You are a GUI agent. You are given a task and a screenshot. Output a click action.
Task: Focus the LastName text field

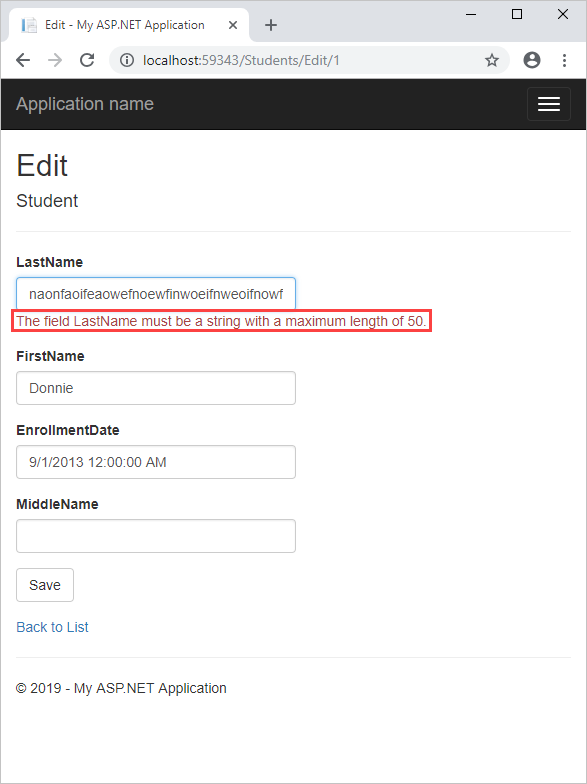pos(156,294)
